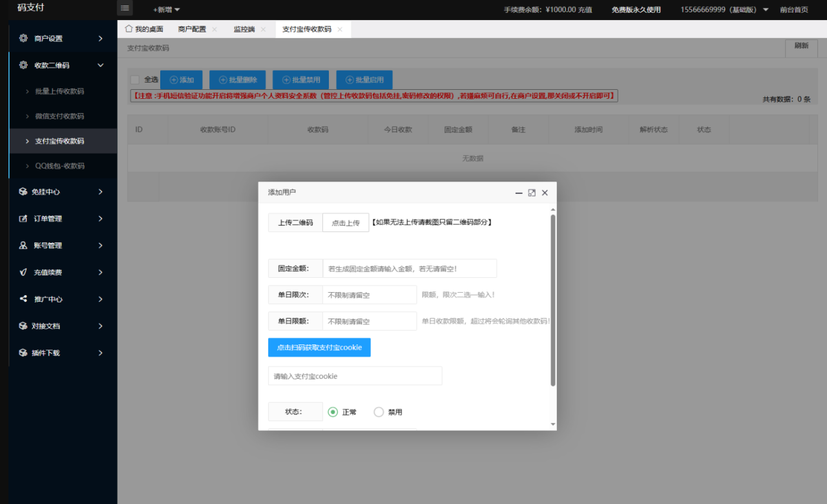This screenshot has height=504, width=827.
Task: Click the plus icon in 批量启用 button
Action: pos(350,80)
